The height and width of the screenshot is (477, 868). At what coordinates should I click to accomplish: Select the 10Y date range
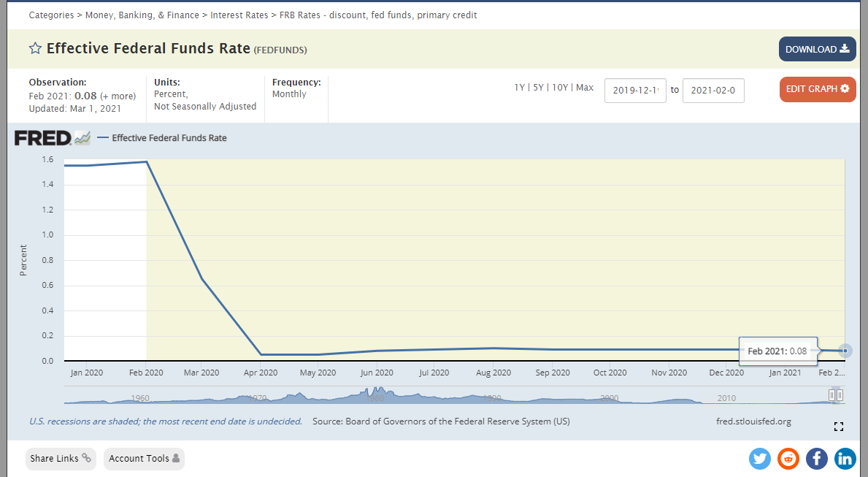[560, 88]
